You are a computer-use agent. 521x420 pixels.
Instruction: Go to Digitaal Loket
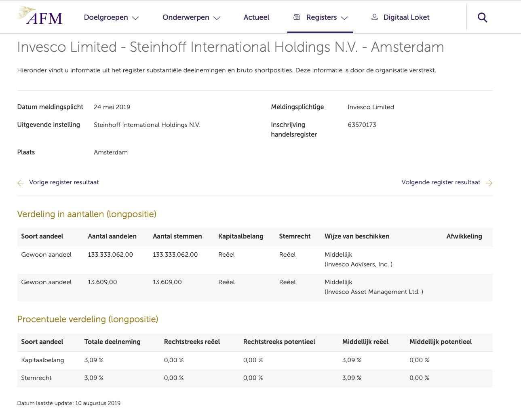point(406,17)
